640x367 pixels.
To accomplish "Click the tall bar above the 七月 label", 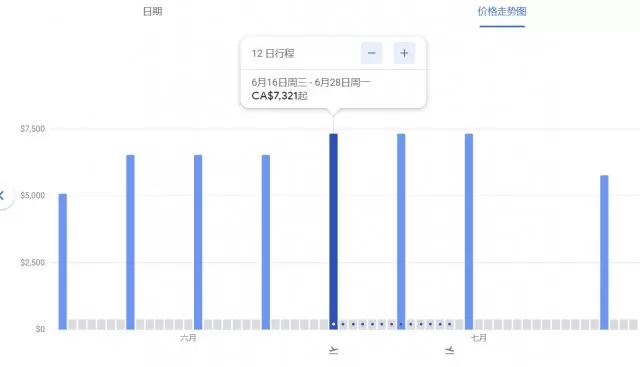I will (x=469, y=231).
